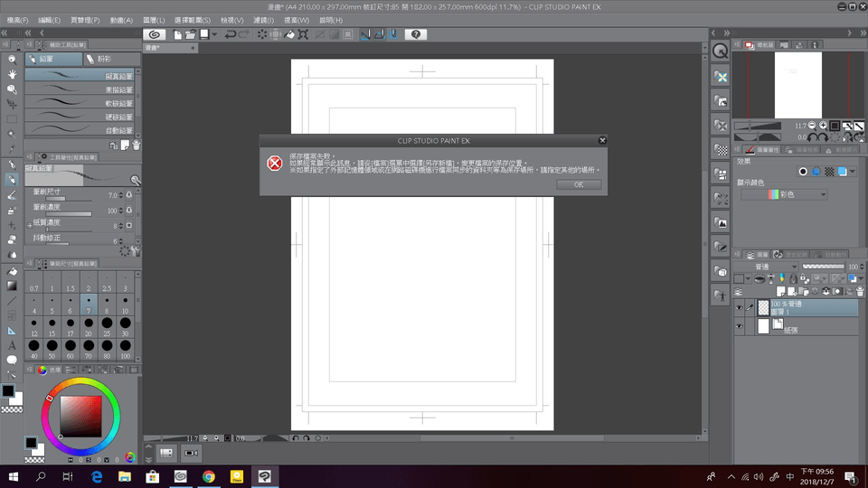868x488 pixels.
Task: Select the Pencil tool in toolbar
Action: [x=12, y=180]
